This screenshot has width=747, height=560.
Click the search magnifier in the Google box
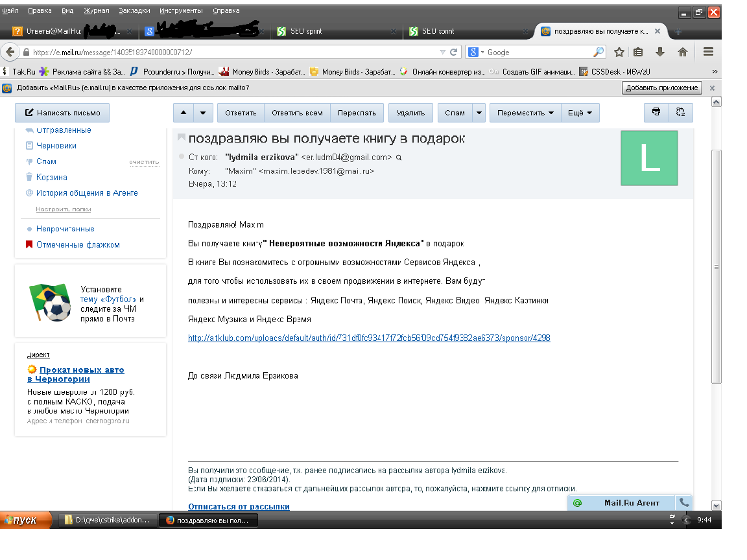click(x=599, y=52)
